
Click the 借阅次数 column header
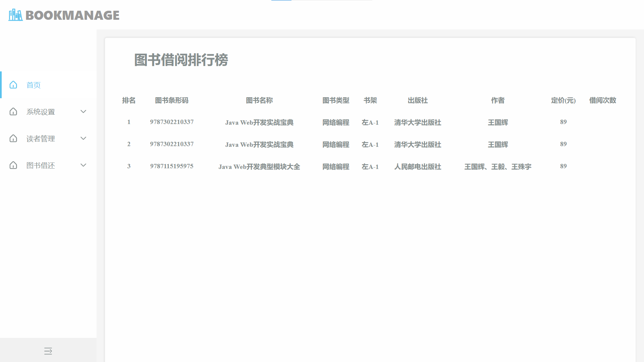click(x=602, y=100)
